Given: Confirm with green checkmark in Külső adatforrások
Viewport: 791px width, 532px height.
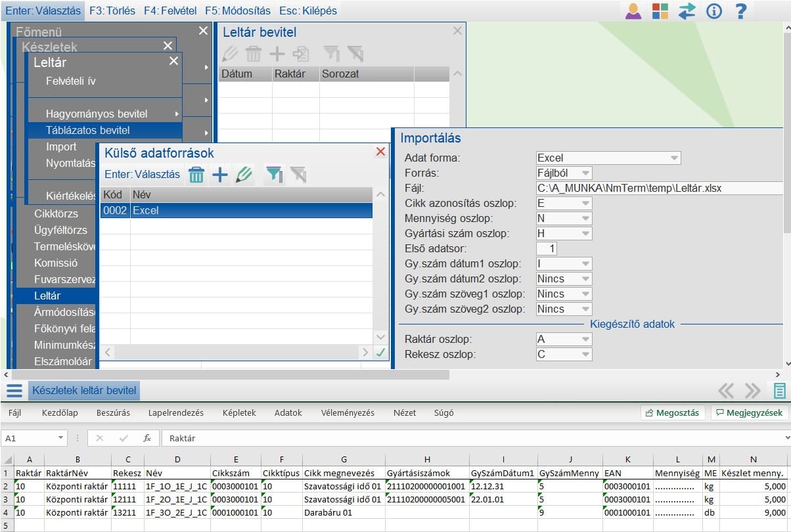Looking at the screenshot, I should 380,353.
